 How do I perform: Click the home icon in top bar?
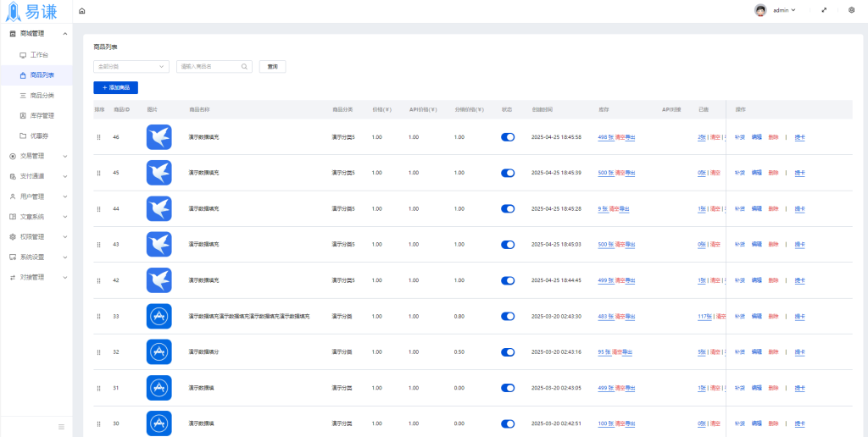click(x=81, y=11)
